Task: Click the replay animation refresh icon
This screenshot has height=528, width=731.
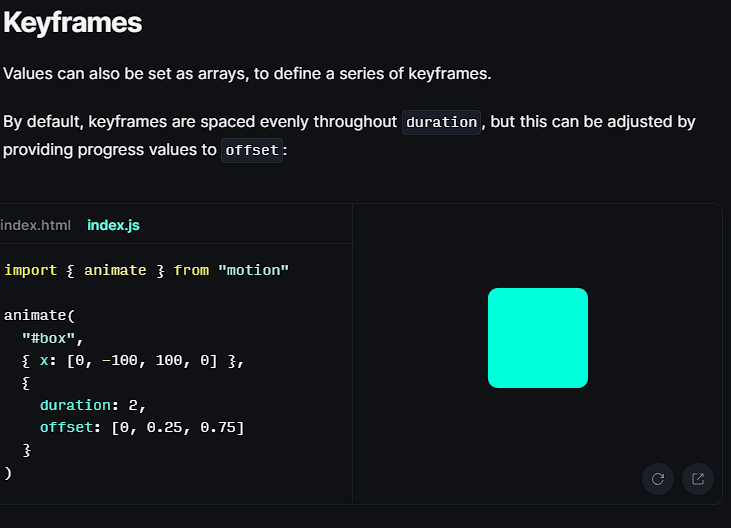Action: 658,479
